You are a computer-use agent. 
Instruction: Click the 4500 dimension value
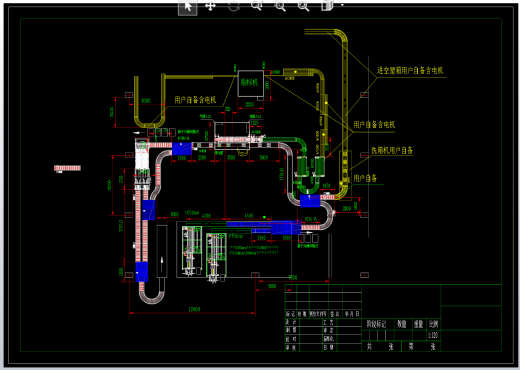point(249,216)
